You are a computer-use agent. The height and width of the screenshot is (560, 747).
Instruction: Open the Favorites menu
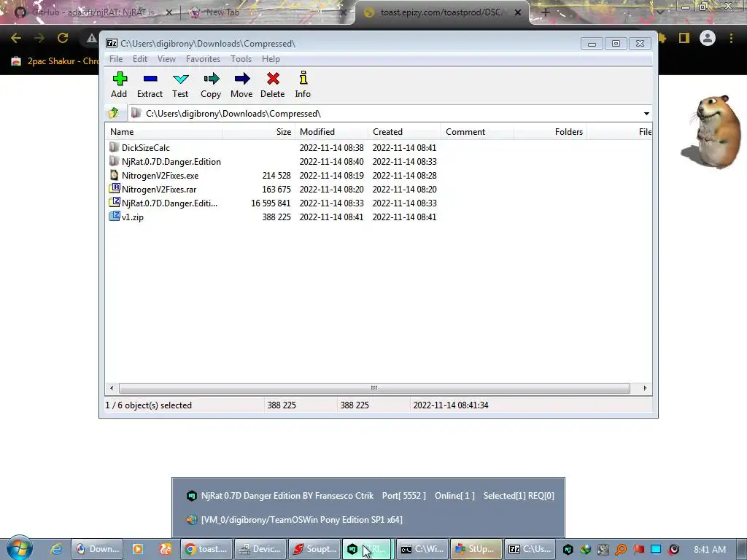pyautogui.click(x=203, y=59)
